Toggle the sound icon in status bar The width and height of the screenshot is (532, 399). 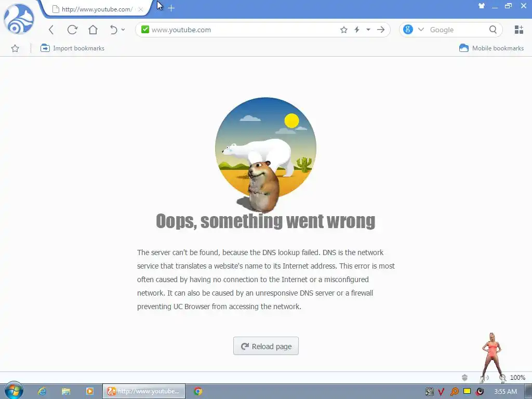(485, 378)
